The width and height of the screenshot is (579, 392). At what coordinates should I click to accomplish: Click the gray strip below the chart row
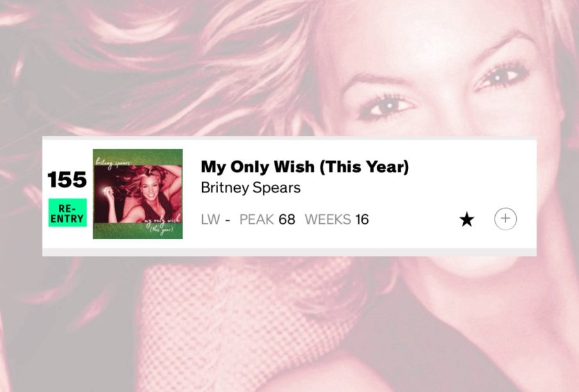point(289,252)
